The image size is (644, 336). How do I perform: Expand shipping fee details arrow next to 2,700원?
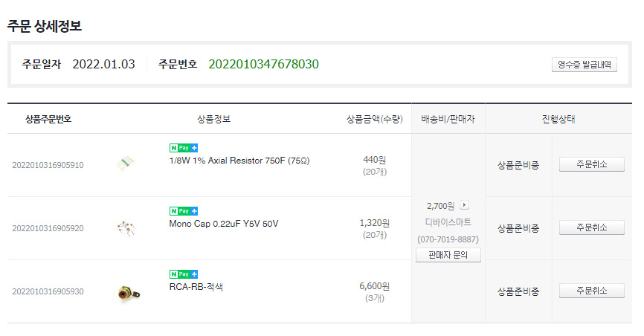[465, 205]
